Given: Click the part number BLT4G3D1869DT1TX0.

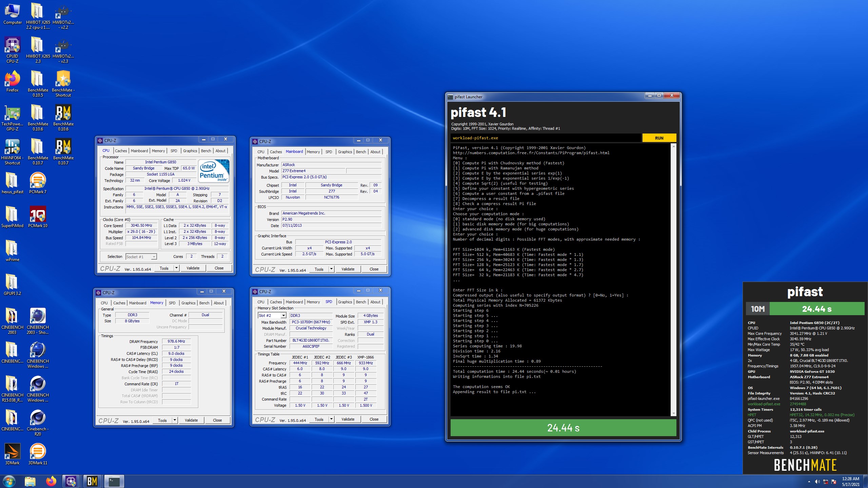Looking at the screenshot, I should pos(311,340).
